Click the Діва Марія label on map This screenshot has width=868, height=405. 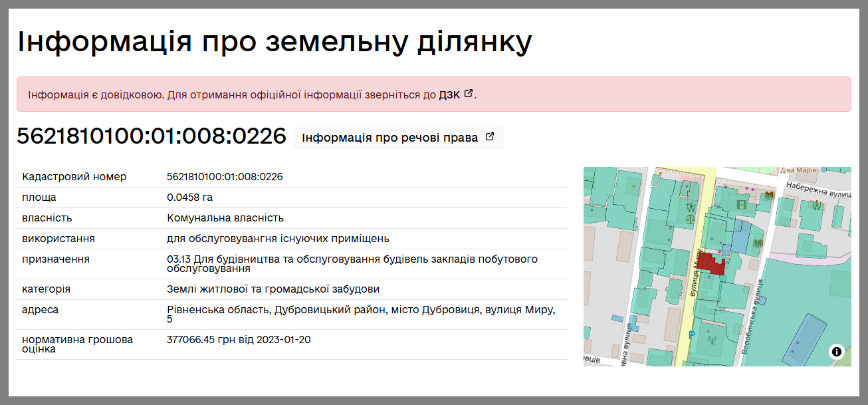(x=798, y=171)
